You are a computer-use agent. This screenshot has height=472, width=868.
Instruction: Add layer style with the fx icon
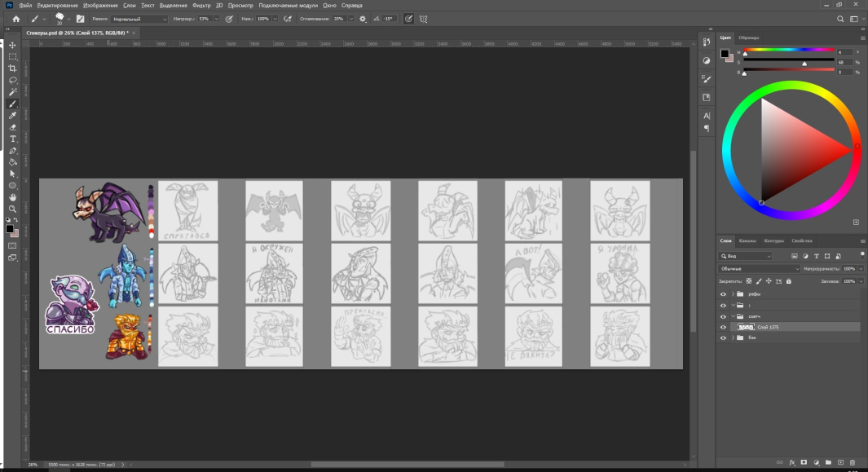(x=792, y=462)
